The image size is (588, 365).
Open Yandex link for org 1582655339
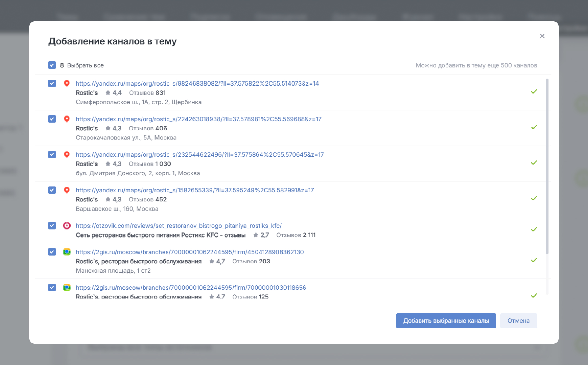(x=195, y=190)
